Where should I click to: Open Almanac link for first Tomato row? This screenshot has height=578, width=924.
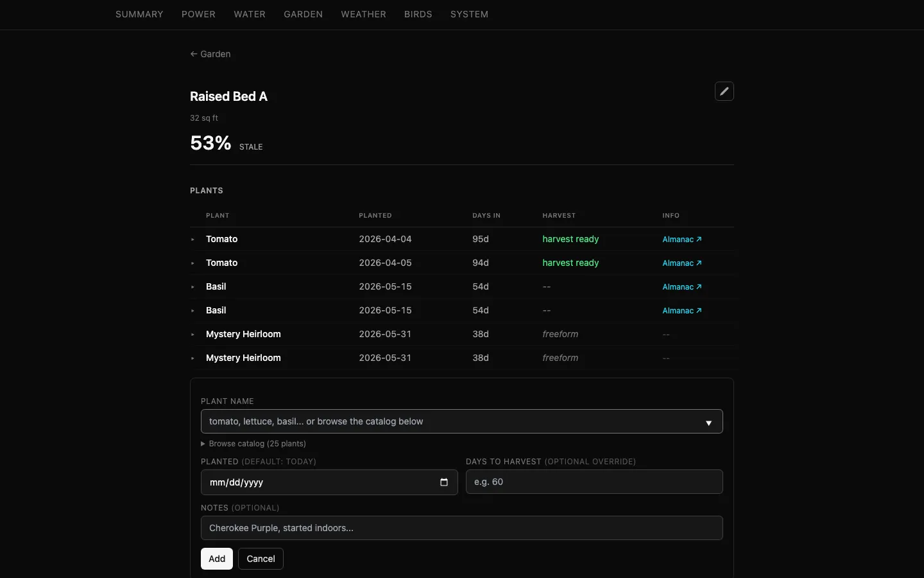click(x=682, y=239)
